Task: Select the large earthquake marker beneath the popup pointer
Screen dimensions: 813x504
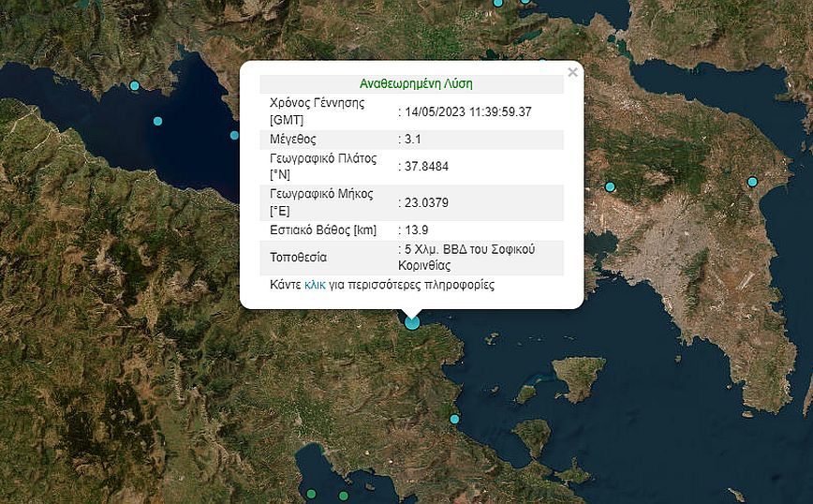Action: click(412, 322)
